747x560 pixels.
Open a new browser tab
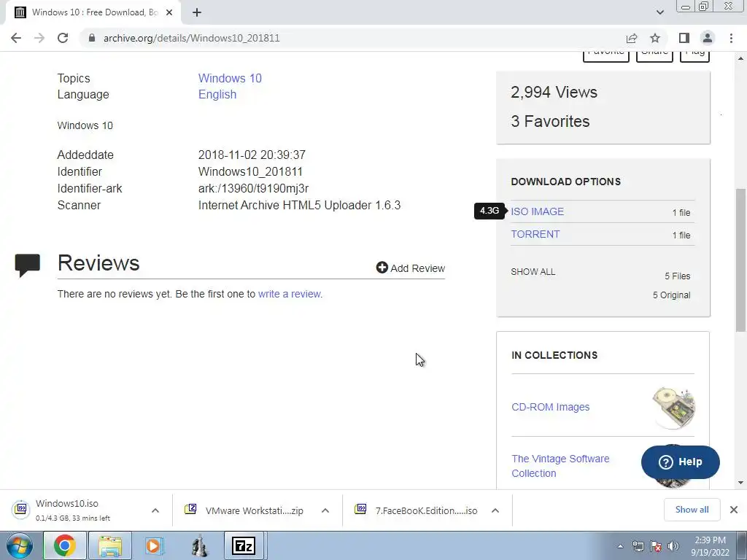point(197,12)
